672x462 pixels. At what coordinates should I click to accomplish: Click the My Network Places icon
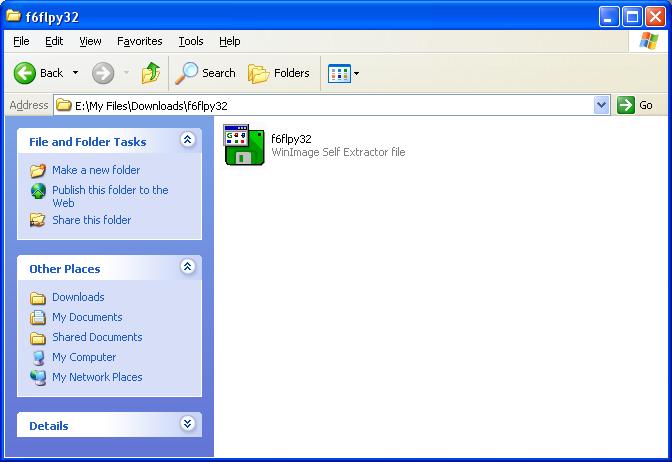[x=38, y=377]
